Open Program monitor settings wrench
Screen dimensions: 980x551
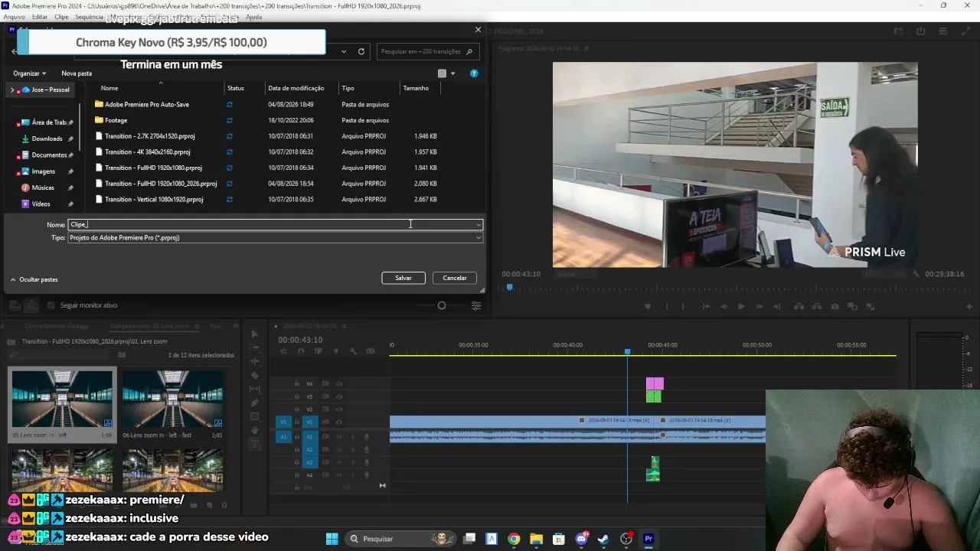point(916,274)
